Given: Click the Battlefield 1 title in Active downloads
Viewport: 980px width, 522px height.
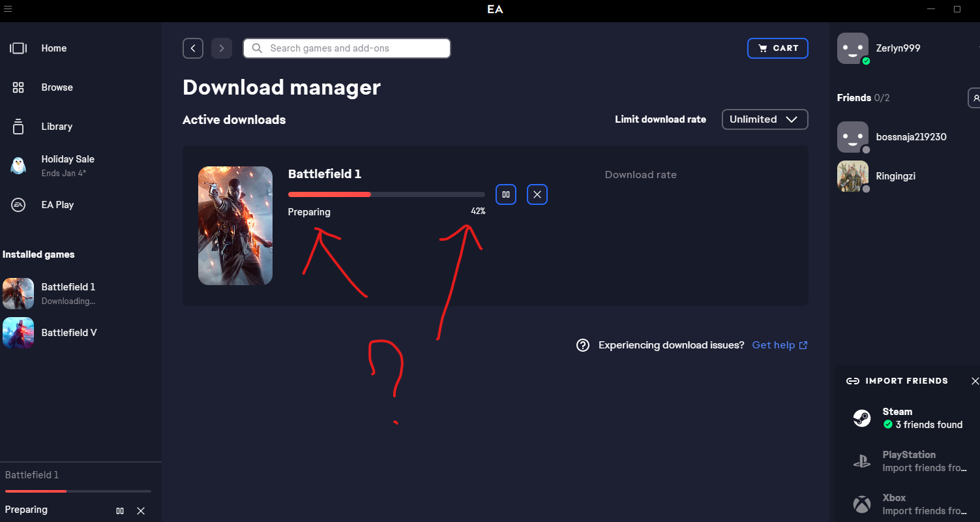Looking at the screenshot, I should click(x=325, y=174).
